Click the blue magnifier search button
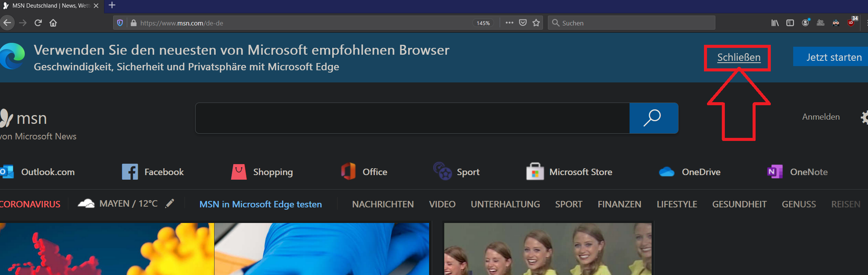This screenshot has width=868, height=275. click(x=654, y=118)
